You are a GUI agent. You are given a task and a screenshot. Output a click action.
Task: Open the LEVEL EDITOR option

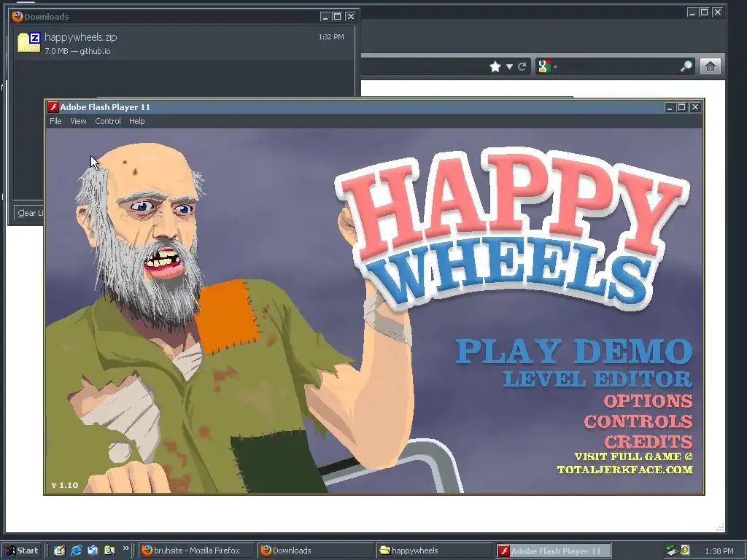(598, 379)
